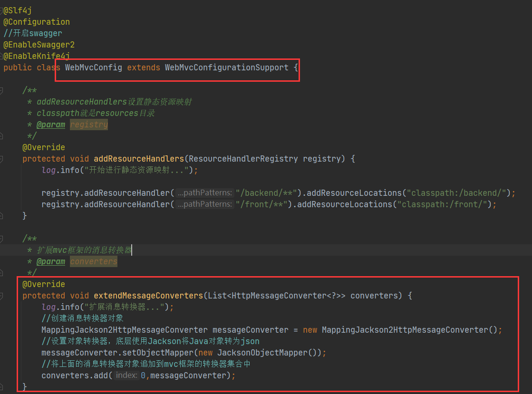Click the closing fold marker of addResourceHandlers
This screenshot has height=394, width=532.
coord(2,216)
